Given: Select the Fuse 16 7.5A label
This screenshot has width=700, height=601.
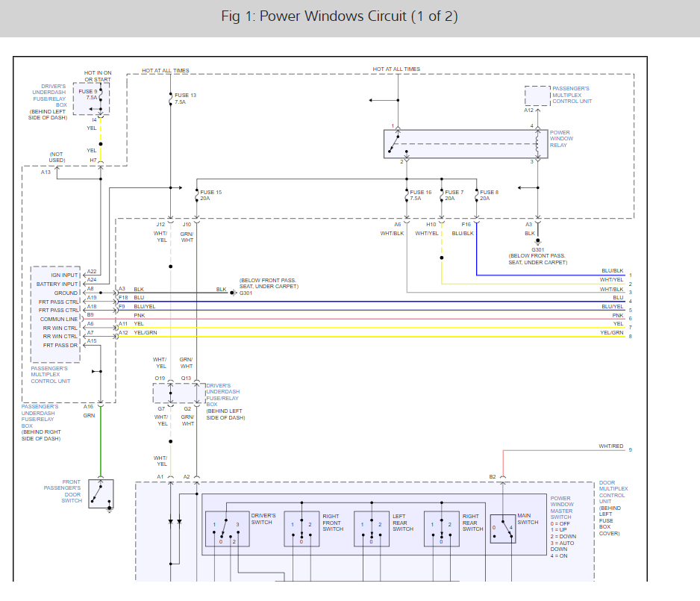Looking at the screenshot, I should coord(420,196).
